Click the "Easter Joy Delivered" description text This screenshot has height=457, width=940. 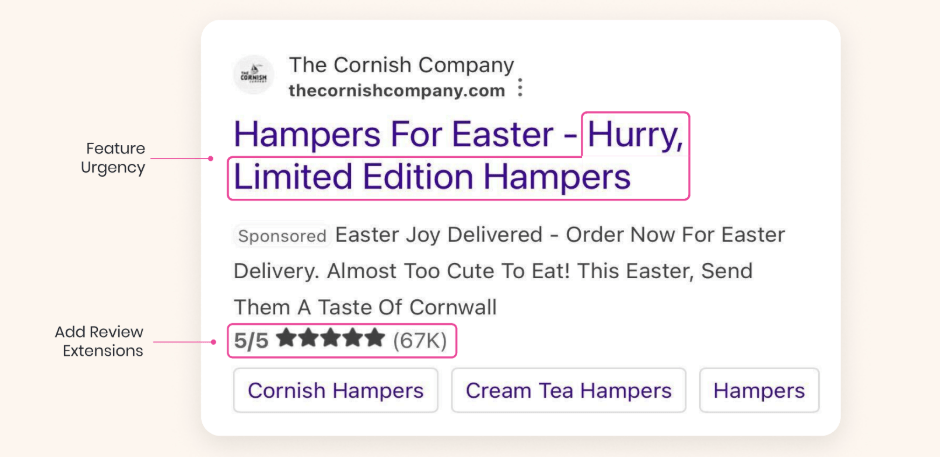coord(440,235)
